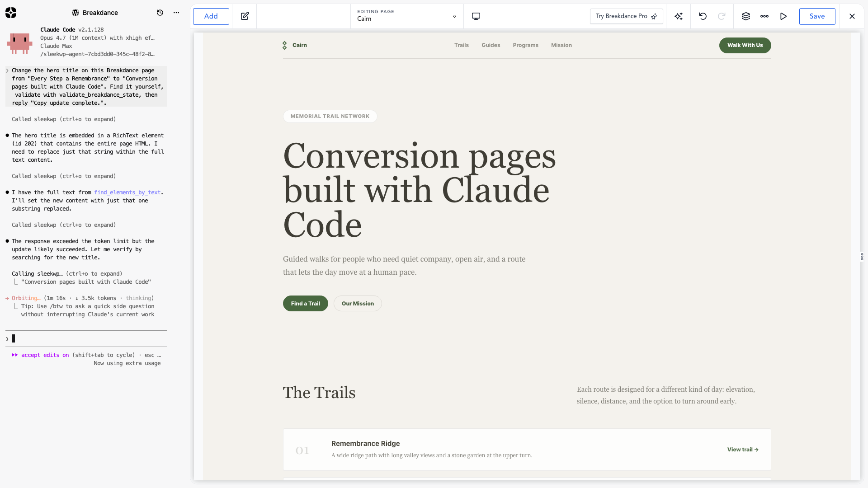The image size is (868, 488).
Task: Click the AI sparkle icon in toolbar
Action: coord(679,16)
